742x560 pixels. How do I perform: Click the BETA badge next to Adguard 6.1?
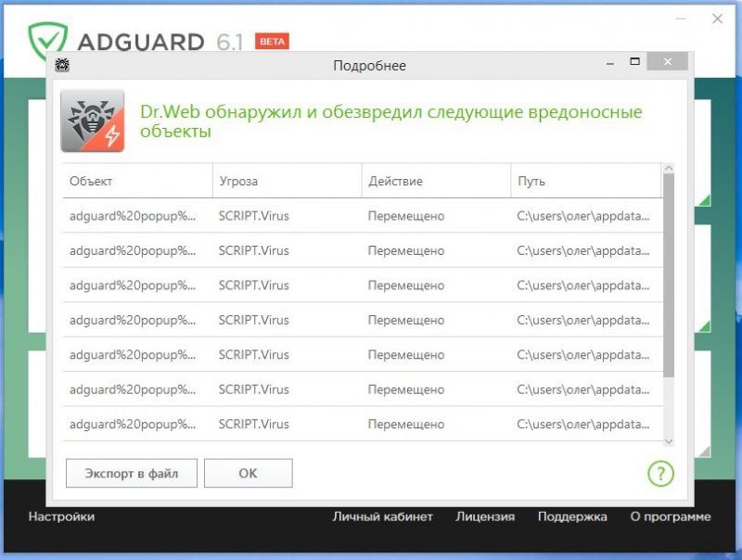(272, 41)
